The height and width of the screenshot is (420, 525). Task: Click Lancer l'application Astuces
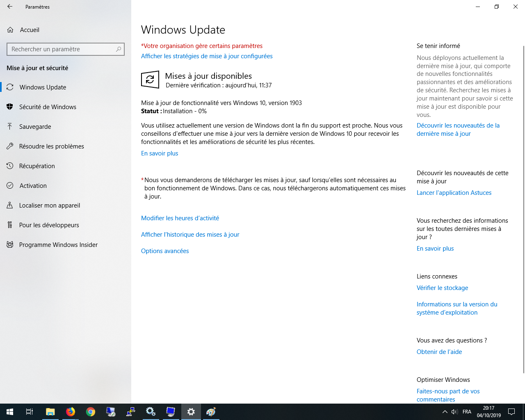454,193
